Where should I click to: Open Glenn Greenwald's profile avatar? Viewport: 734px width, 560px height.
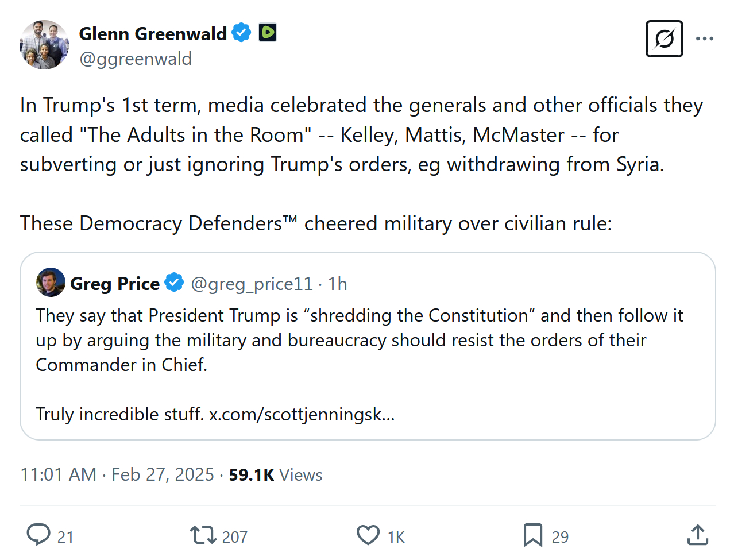[x=44, y=45]
